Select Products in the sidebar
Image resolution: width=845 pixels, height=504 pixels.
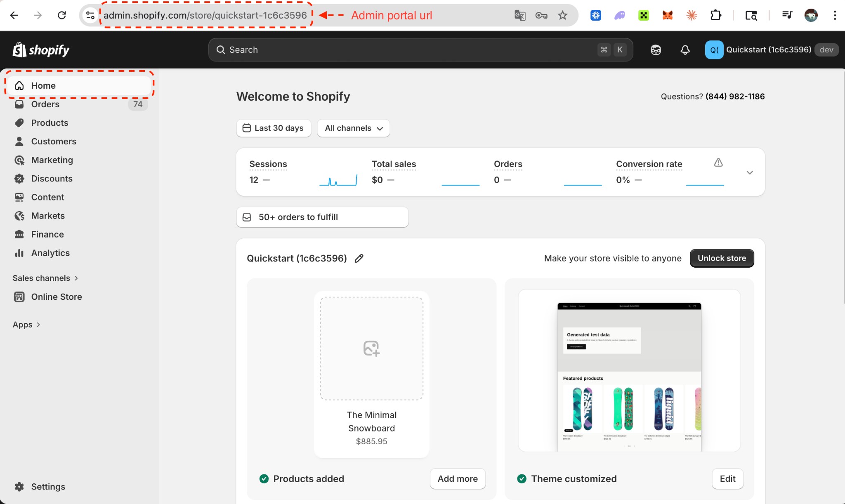coord(50,122)
